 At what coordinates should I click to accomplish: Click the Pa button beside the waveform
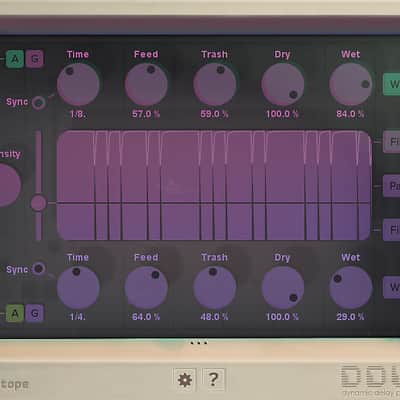[392, 186]
